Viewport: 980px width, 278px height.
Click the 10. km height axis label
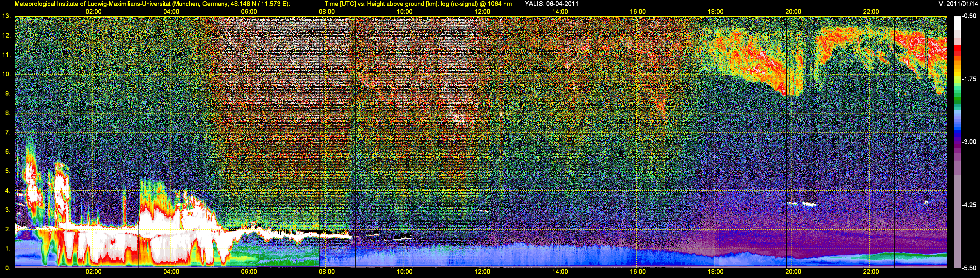pyautogui.click(x=6, y=74)
